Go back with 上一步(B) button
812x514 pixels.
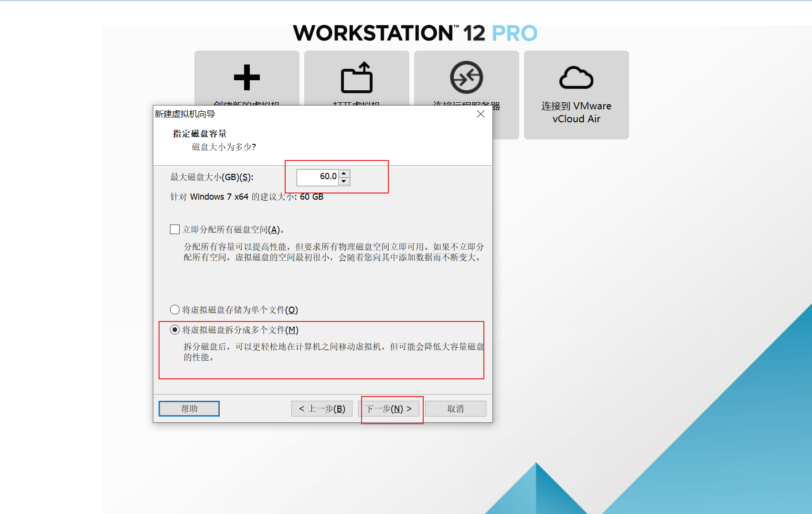pos(322,408)
